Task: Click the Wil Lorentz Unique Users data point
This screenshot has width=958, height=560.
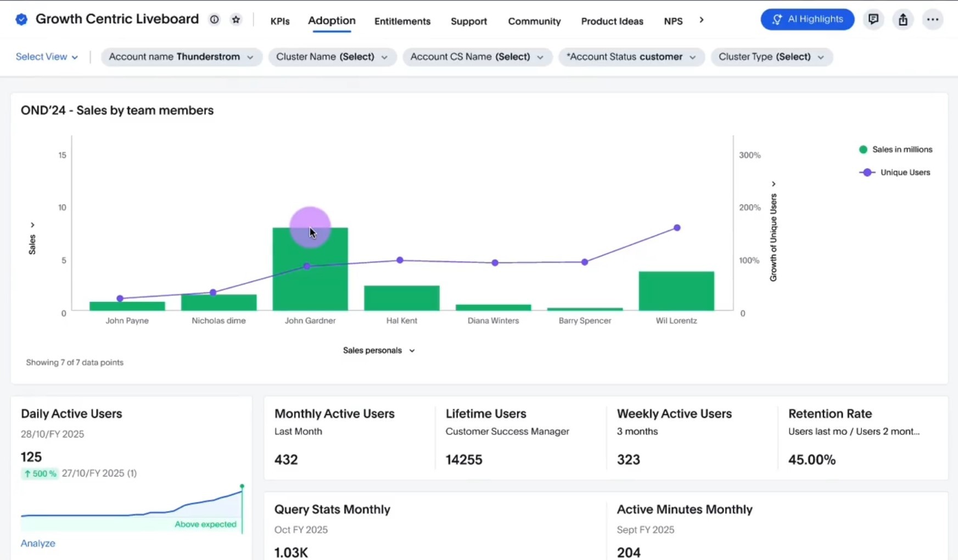Action: (x=677, y=228)
